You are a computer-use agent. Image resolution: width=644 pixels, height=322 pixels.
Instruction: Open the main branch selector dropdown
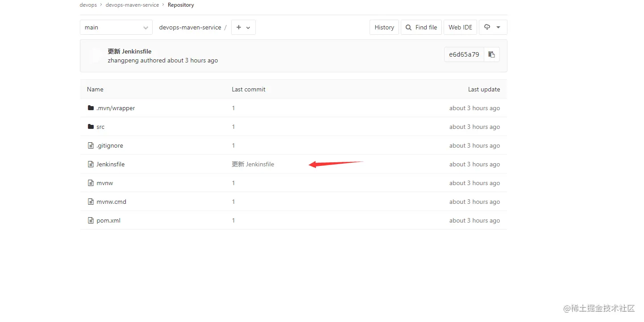pos(116,27)
